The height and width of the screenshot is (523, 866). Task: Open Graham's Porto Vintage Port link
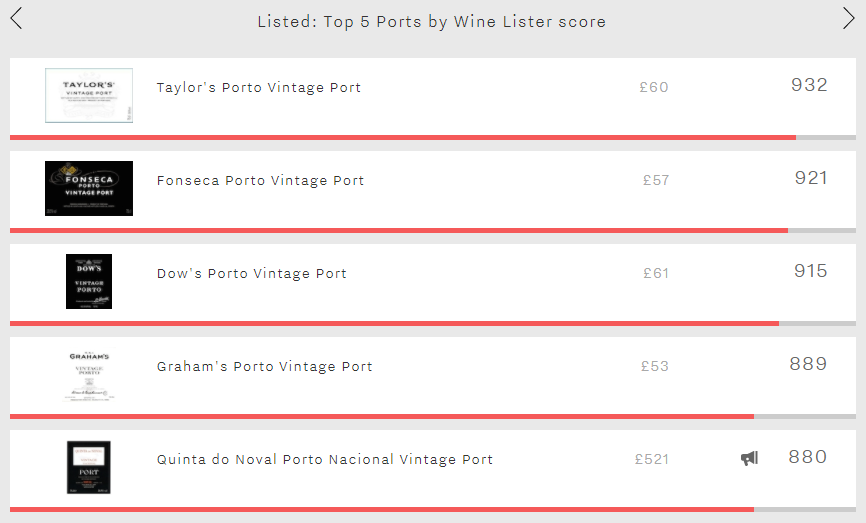[265, 367]
